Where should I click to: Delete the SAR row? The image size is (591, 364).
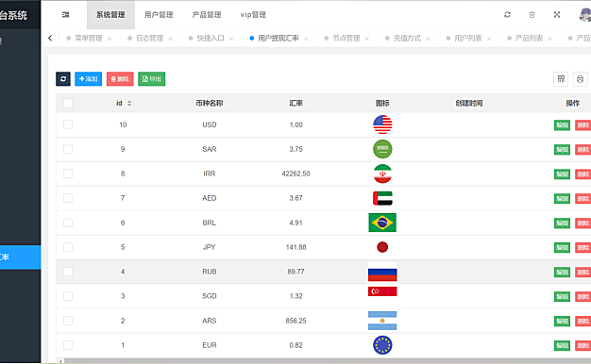(x=583, y=149)
